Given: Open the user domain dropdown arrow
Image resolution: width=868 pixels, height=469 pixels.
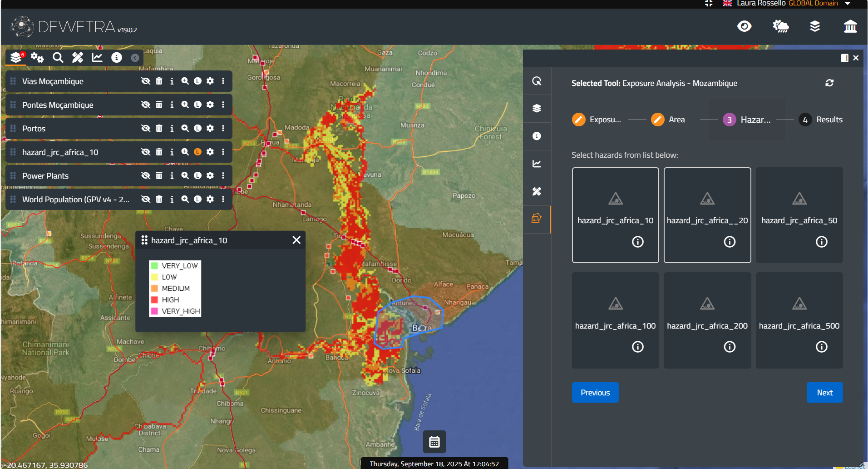Looking at the screenshot, I should coord(847,4).
